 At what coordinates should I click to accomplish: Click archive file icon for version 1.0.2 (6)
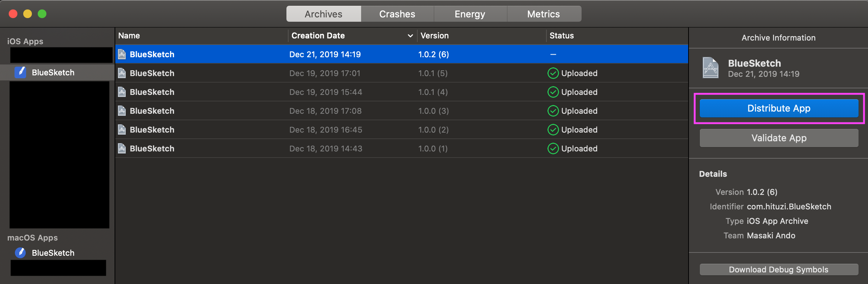coord(122,54)
